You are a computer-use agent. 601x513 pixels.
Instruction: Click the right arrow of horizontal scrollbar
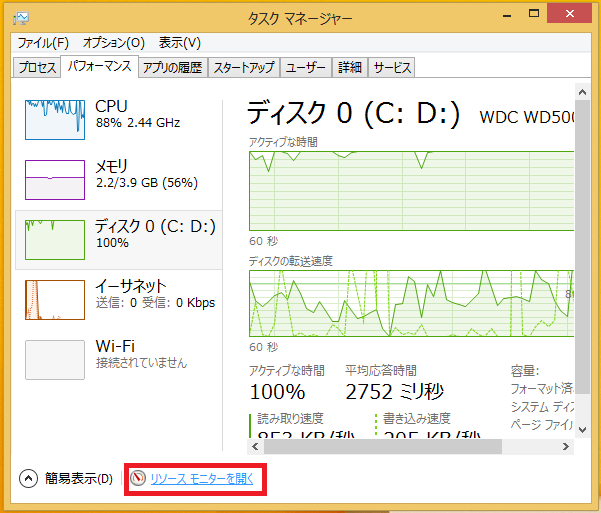pos(566,447)
